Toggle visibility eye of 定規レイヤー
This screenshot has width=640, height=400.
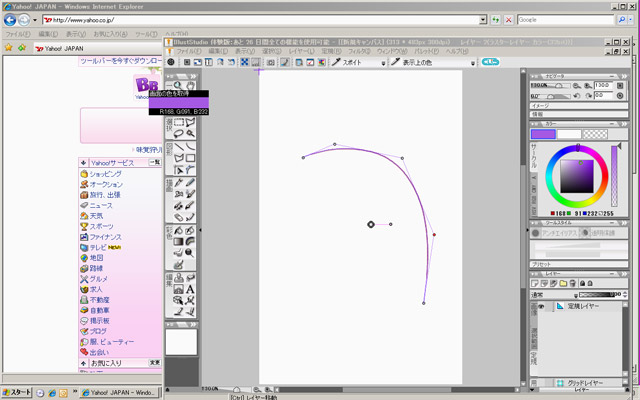point(541,306)
